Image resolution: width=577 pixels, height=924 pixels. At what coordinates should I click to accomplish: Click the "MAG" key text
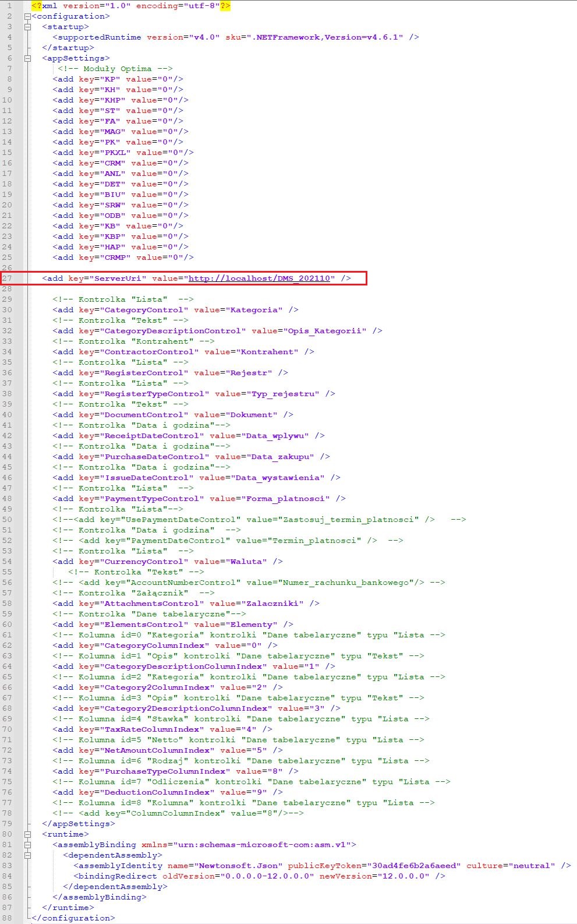[x=113, y=132]
